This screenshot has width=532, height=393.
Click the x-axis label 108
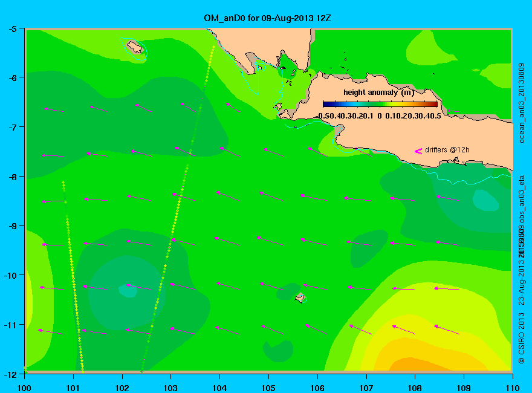415,388
